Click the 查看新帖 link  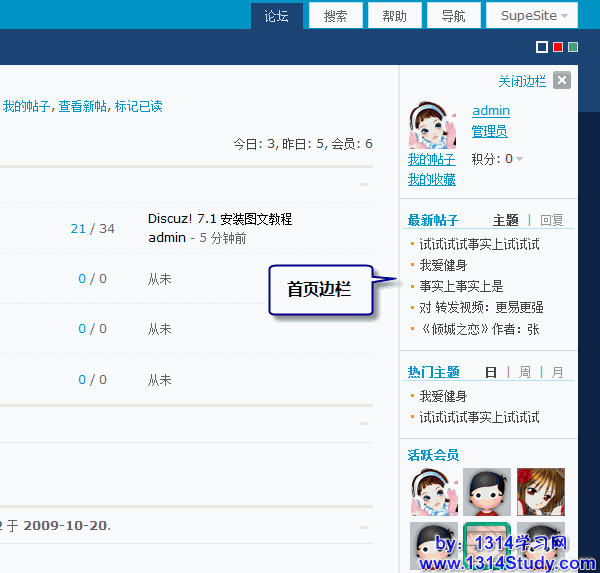click(x=83, y=106)
